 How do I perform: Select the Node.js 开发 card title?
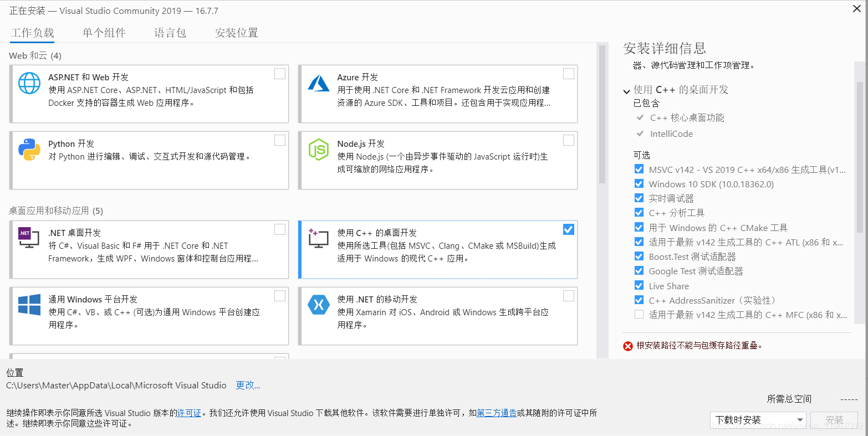(x=361, y=143)
